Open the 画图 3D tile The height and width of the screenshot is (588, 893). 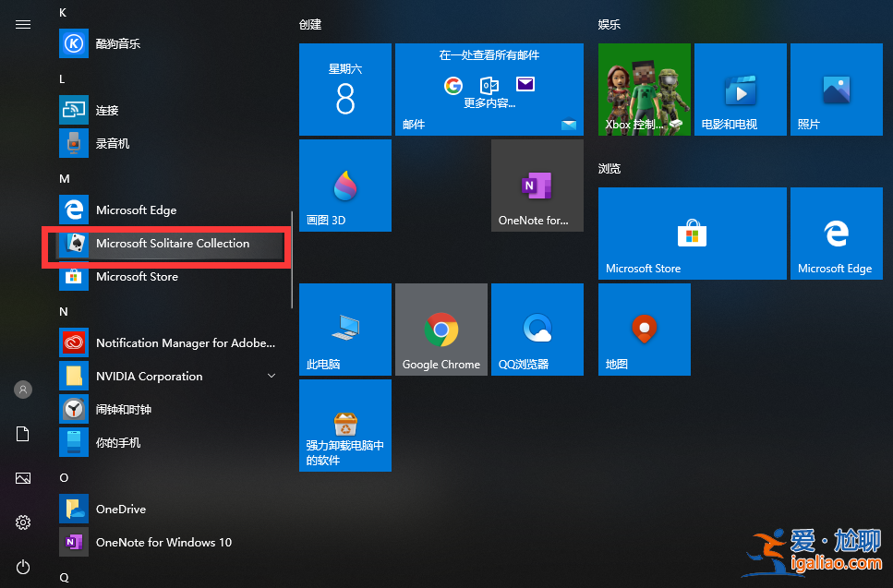click(344, 186)
